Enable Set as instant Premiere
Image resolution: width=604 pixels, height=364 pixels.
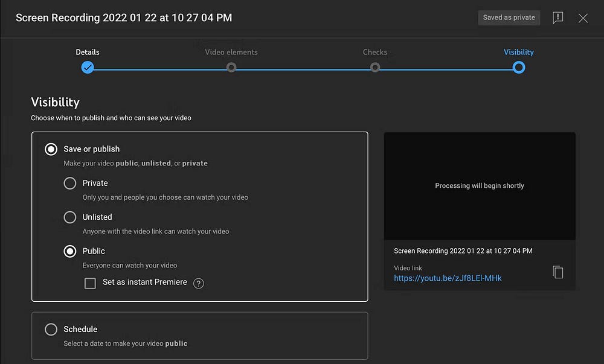pos(91,283)
